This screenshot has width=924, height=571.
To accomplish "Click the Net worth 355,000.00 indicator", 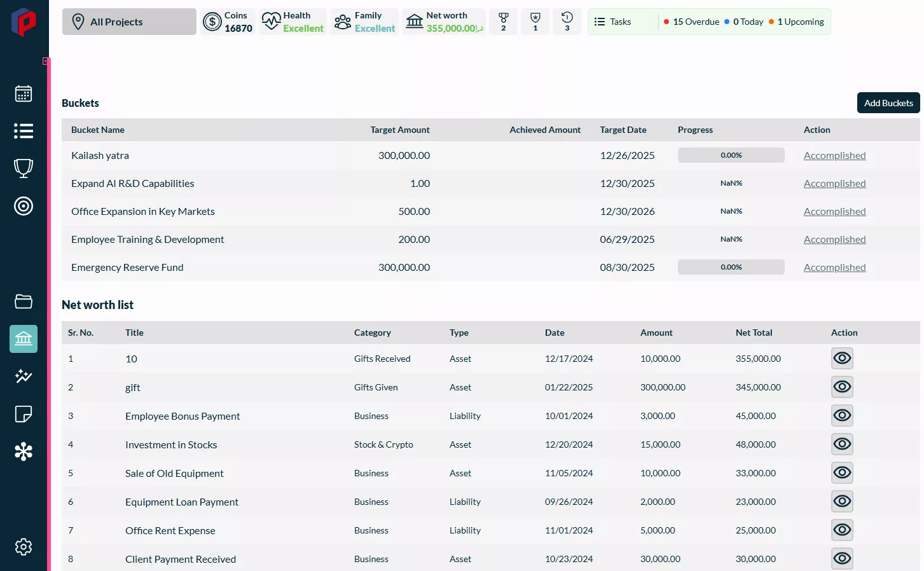I will tap(444, 22).
